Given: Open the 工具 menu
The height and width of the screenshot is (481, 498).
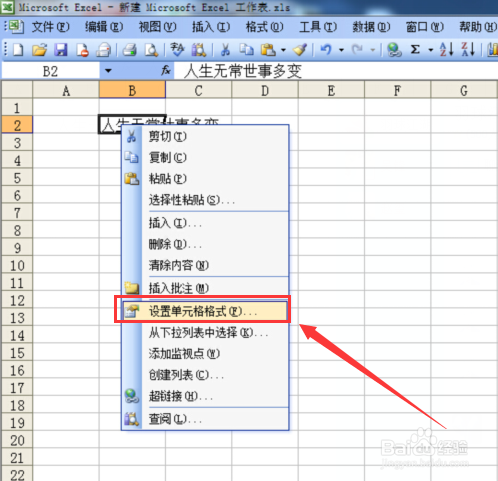Looking at the screenshot, I should coord(318,27).
